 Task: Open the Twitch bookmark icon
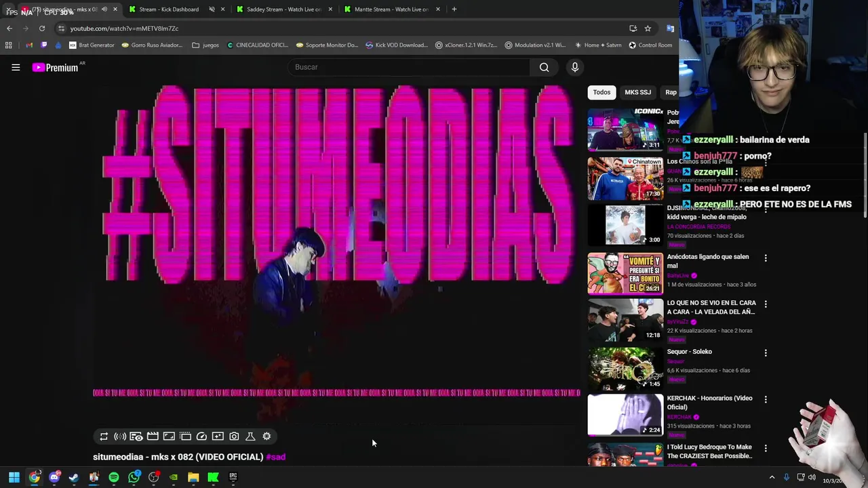(x=44, y=45)
